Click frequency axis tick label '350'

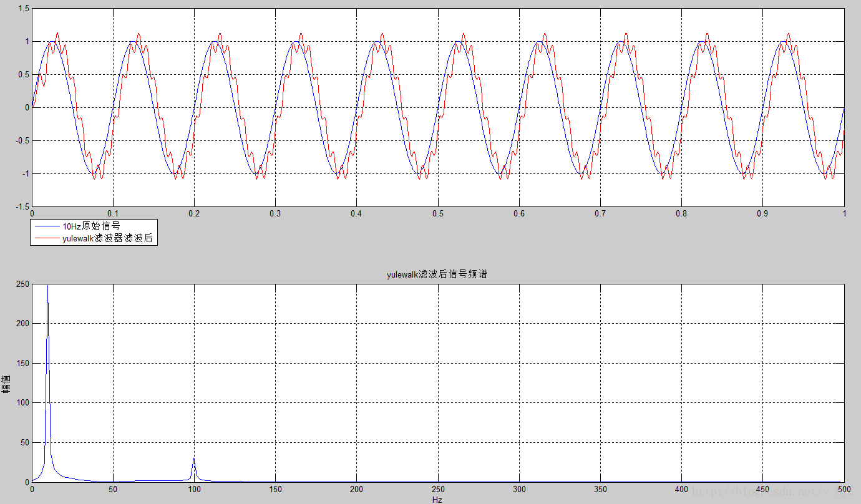click(x=600, y=489)
